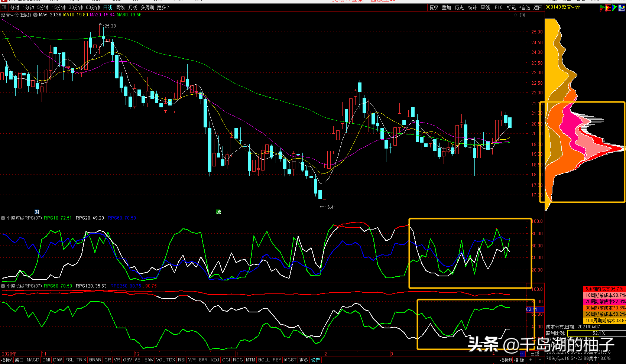Click the 财 marker on chart bottom
The width and height of the screenshot is (626, 364).
coord(37,212)
